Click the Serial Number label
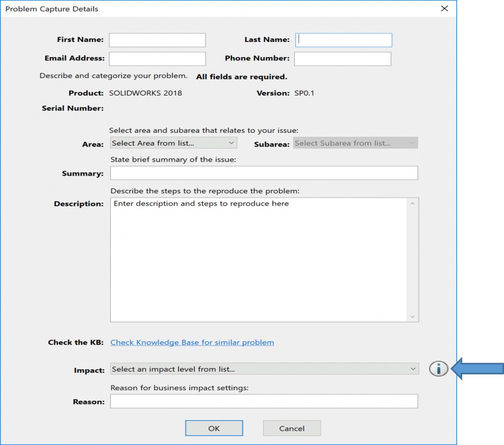This screenshot has height=445, width=504. [x=73, y=108]
